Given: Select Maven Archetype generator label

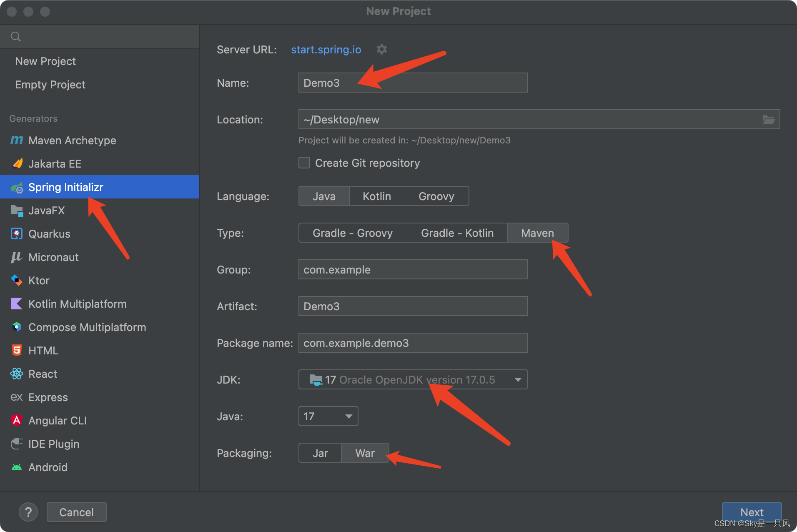Looking at the screenshot, I should (x=72, y=141).
